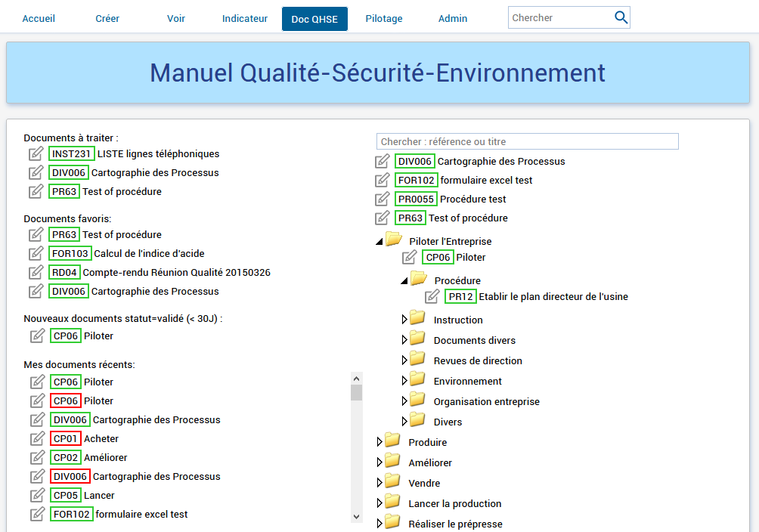
Task: Click 'Réaliser le prépresse' folder label
Action: [455, 524]
